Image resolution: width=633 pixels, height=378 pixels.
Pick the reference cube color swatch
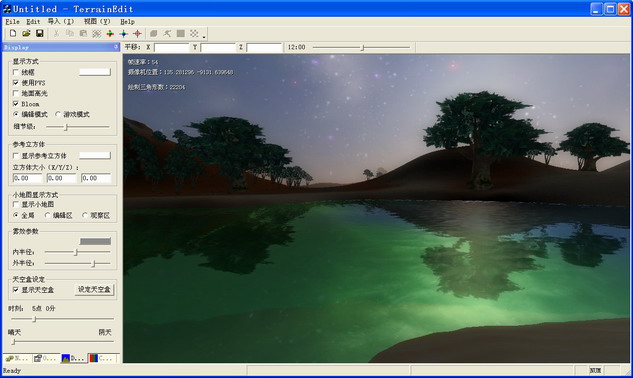tap(95, 155)
